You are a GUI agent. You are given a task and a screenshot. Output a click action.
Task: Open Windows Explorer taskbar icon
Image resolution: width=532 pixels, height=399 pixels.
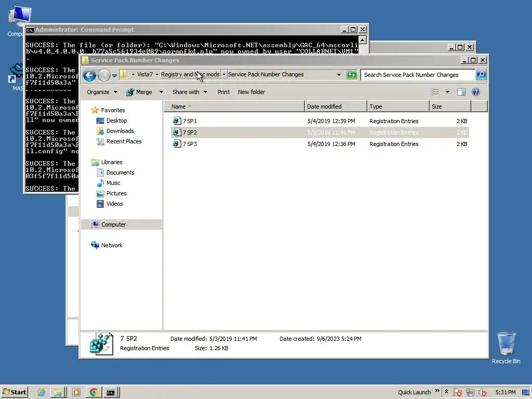pos(58,393)
